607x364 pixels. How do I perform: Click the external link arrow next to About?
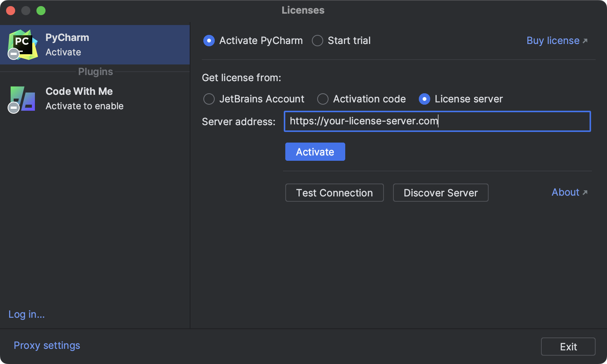tap(585, 192)
